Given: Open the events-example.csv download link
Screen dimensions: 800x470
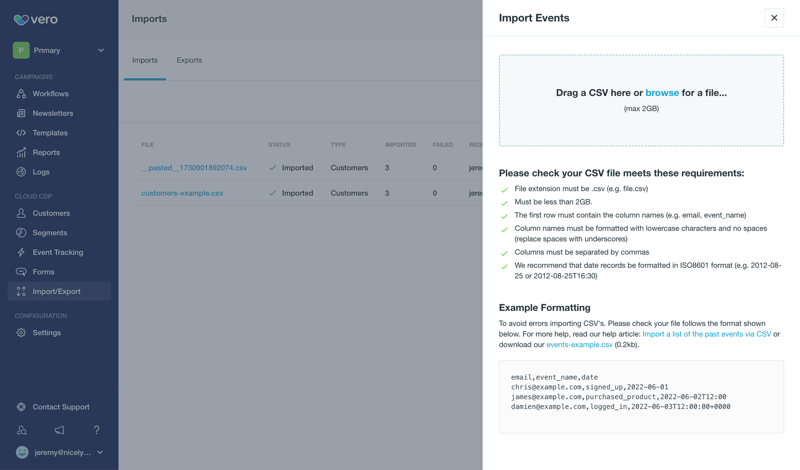Looking at the screenshot, I should (579, 345).
